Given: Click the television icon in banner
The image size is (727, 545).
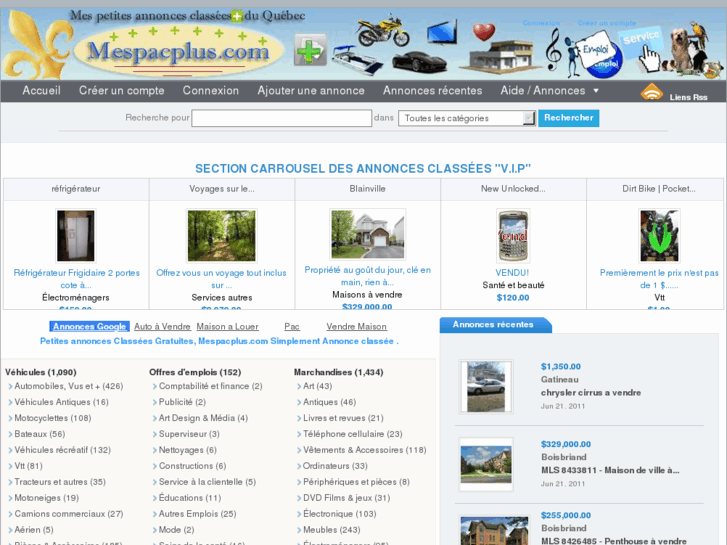Looking at the screenshot, I should 442,32.
